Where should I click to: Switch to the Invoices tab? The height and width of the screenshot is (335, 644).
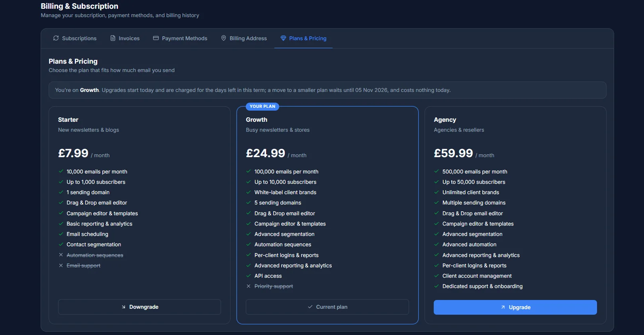coord(125,39)
